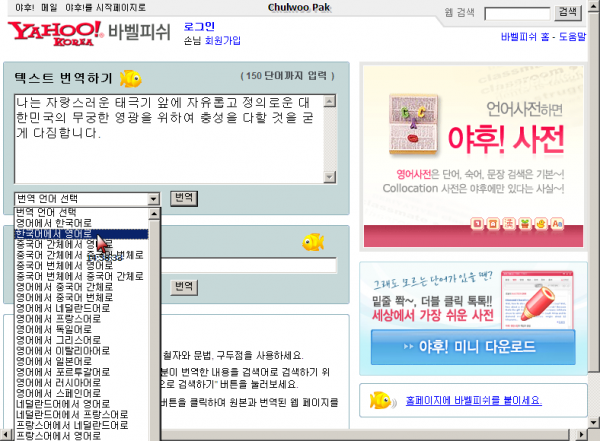Image resolution: width=600 pixels, height=441 pixels.
Task: Pick 중국어 간체에서 중국어 번체로 in the list
Action: (82, 255)
